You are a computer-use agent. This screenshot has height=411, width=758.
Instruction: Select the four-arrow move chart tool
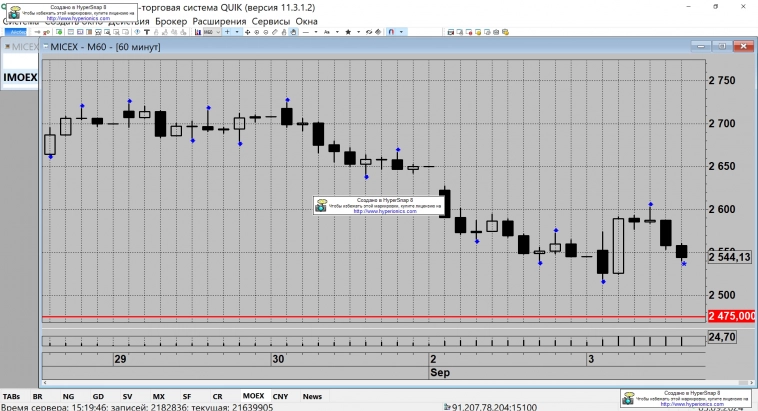click(x=248, y=32)
